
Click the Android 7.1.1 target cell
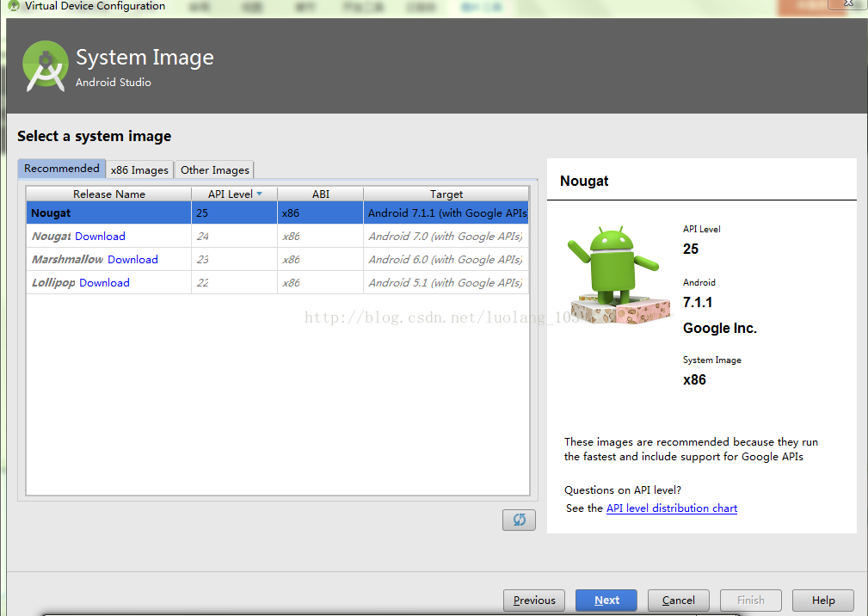pos(446,213)
